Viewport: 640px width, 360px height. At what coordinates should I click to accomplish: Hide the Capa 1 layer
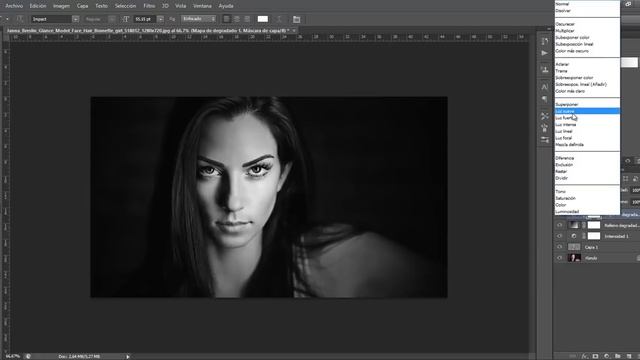point(560,247)
